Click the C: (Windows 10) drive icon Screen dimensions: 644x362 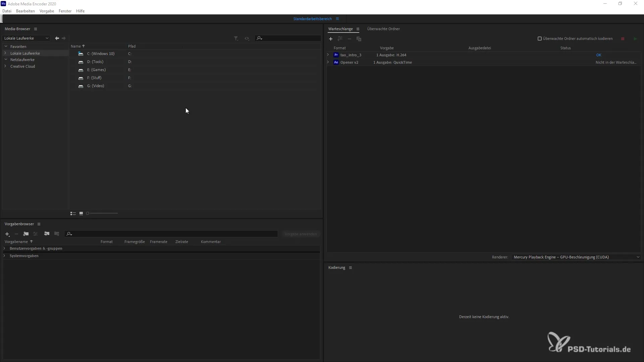(x=80, y=54)
